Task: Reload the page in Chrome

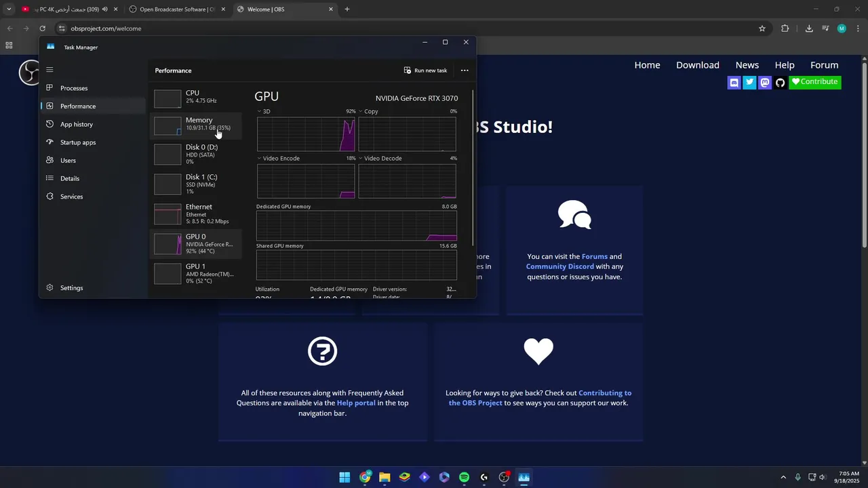Action: point(42,28)
